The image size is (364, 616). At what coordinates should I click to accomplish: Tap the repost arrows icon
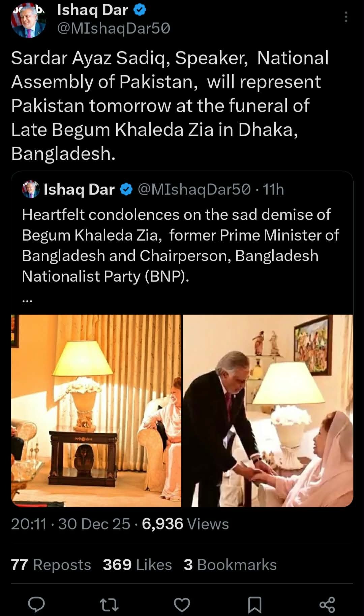[x=110, y=605]
